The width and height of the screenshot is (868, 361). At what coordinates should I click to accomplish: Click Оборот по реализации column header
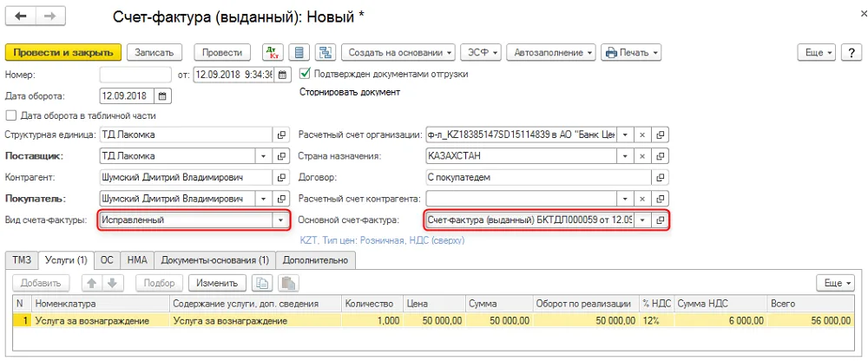[x=586, y=304]
